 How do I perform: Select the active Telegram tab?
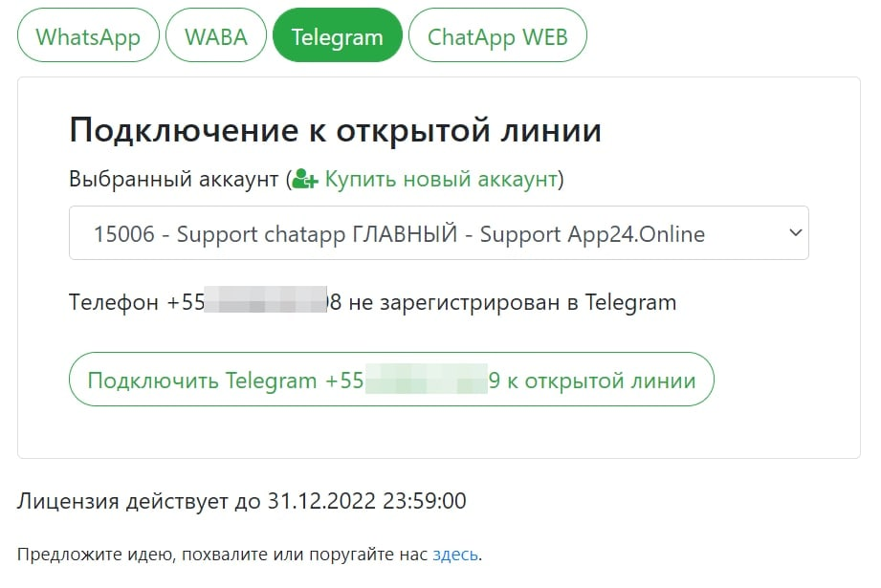click(x=337, y=35)
